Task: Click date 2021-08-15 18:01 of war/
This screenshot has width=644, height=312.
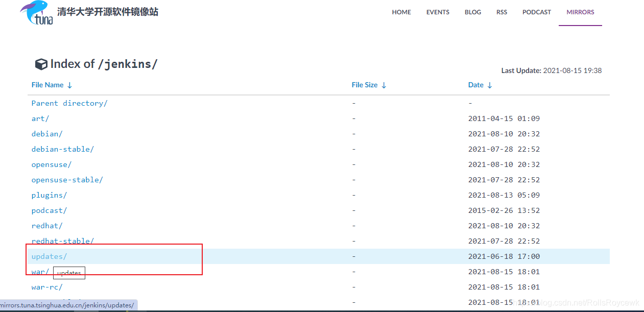Action: (504, 272)
